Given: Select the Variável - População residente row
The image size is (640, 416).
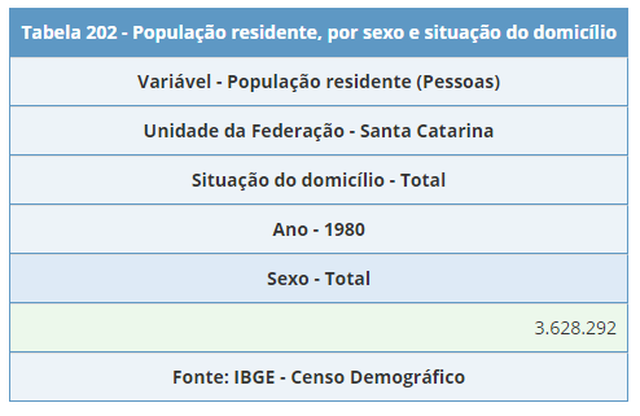Looking at the screenshot, I should (319, 82).
